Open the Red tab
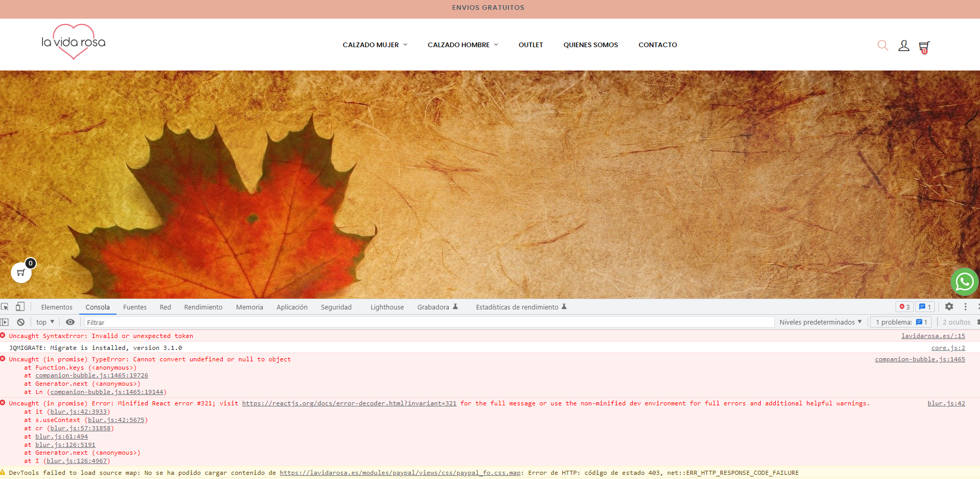This screenshot has width=980, height=479. point(165,307)
